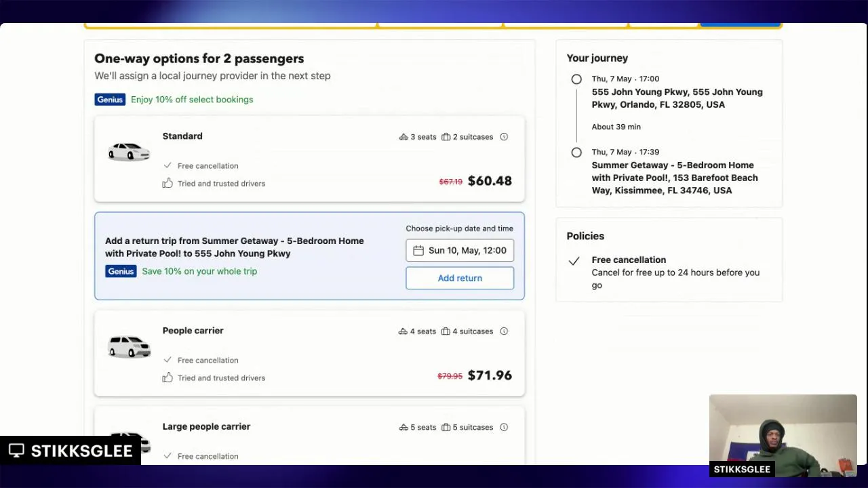Viewport: 868px width, 488px height.
Task: Click the drop-off location circle marker
Action: [576, 152]
